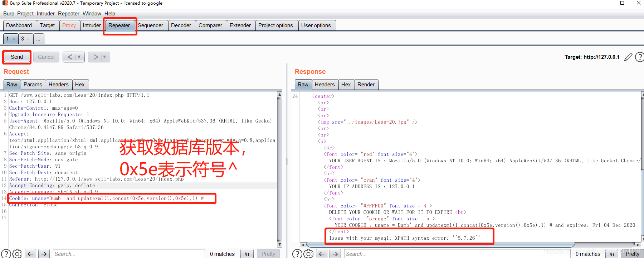Open the Window menu
Viewport: 644px width, 258px height.
pyautogui.click(x=92, y=14)
